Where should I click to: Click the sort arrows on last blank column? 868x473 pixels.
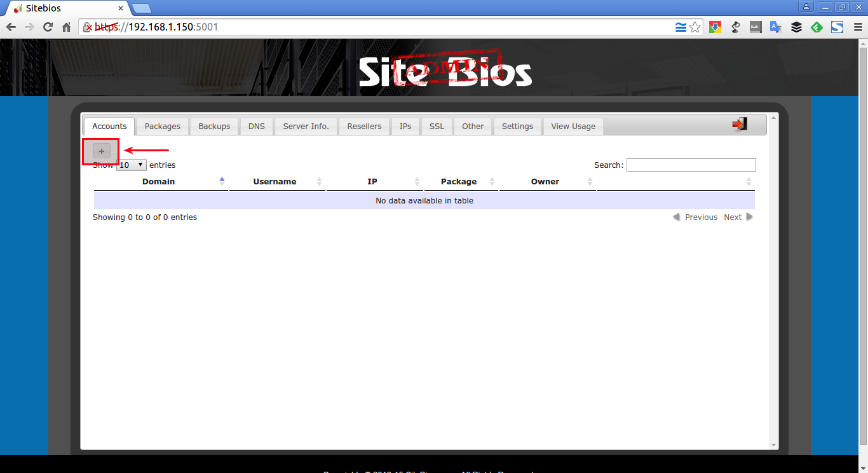[x=749, y=182]
